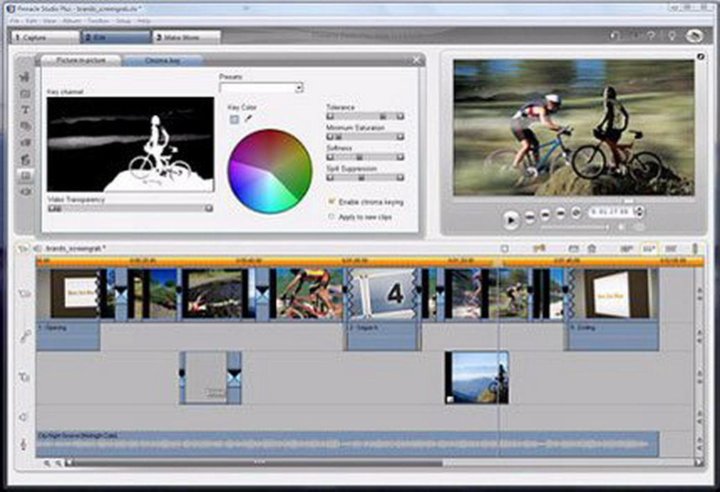Select the Title tool in left toolbox
This screenshot has width=720, height=492.
click(26, 109)
